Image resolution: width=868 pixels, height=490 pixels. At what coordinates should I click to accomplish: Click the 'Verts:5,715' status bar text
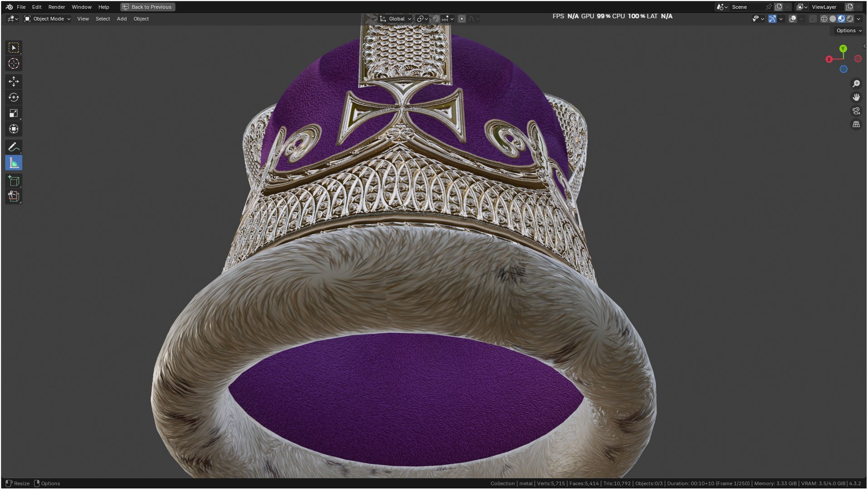pos(551,484)
